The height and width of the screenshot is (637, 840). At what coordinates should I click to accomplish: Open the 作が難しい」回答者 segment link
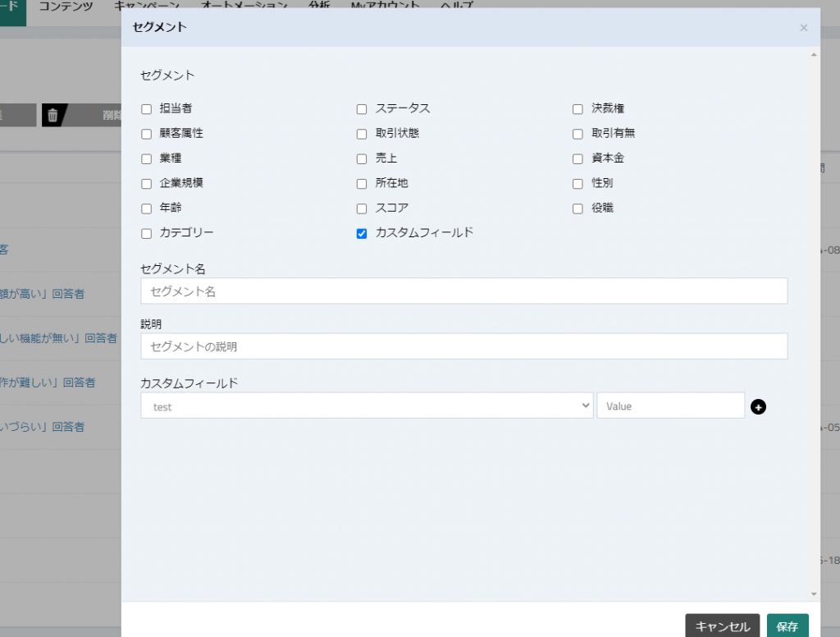[x=48, y=383]
